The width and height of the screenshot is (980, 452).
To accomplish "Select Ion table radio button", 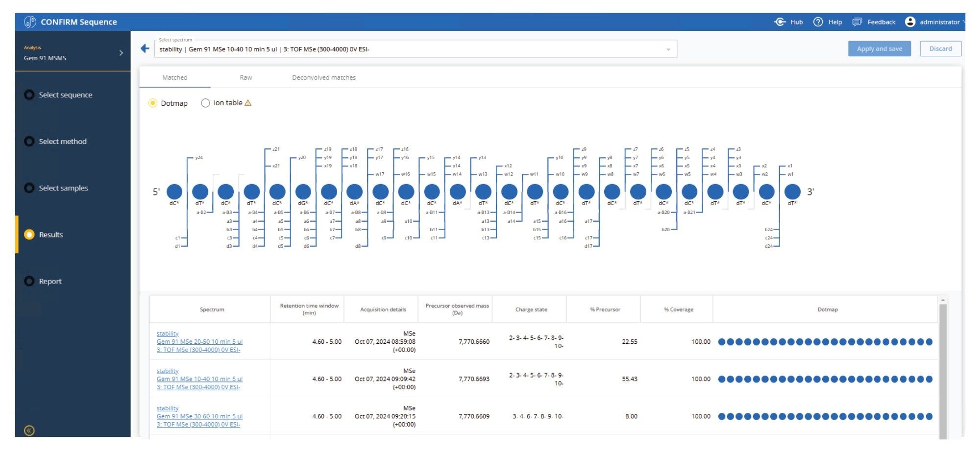I will tap(205, 103).
